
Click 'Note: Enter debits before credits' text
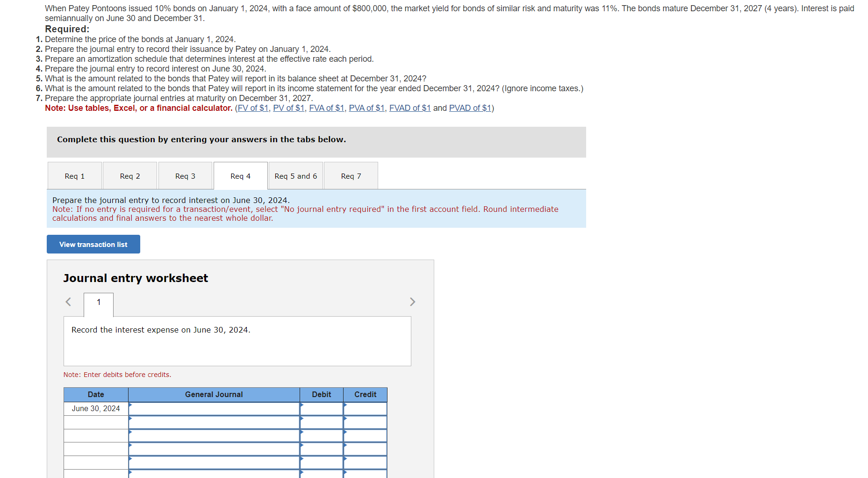(117, 375)
